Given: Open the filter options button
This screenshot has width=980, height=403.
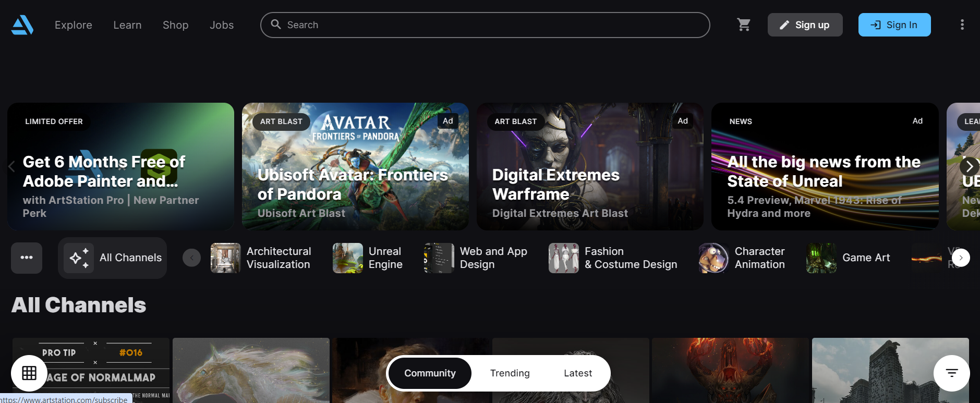Looking at the screenshot, I should 952,373.
